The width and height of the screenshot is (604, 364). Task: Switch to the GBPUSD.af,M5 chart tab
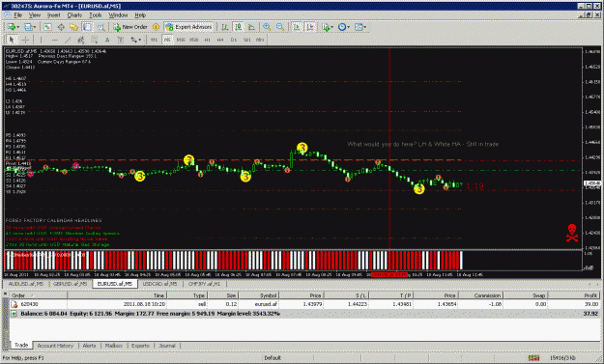(71, 284)
